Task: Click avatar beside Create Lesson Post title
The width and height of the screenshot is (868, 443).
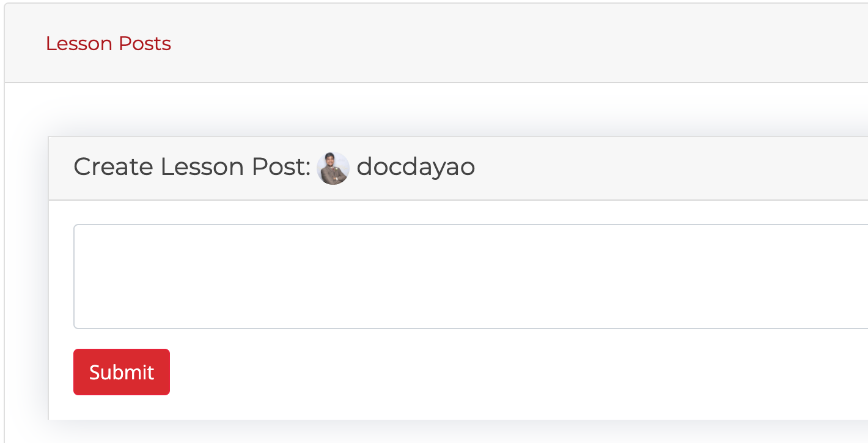Action: [333, 168]
